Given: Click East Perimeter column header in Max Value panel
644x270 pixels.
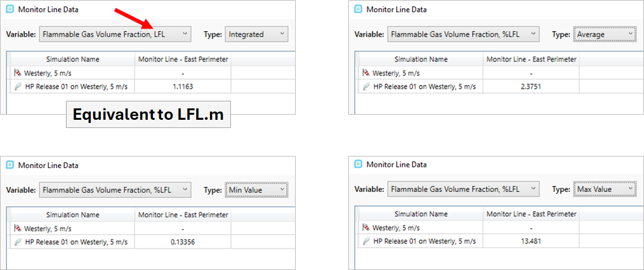Looking at the screenshot, I should 532,214.
